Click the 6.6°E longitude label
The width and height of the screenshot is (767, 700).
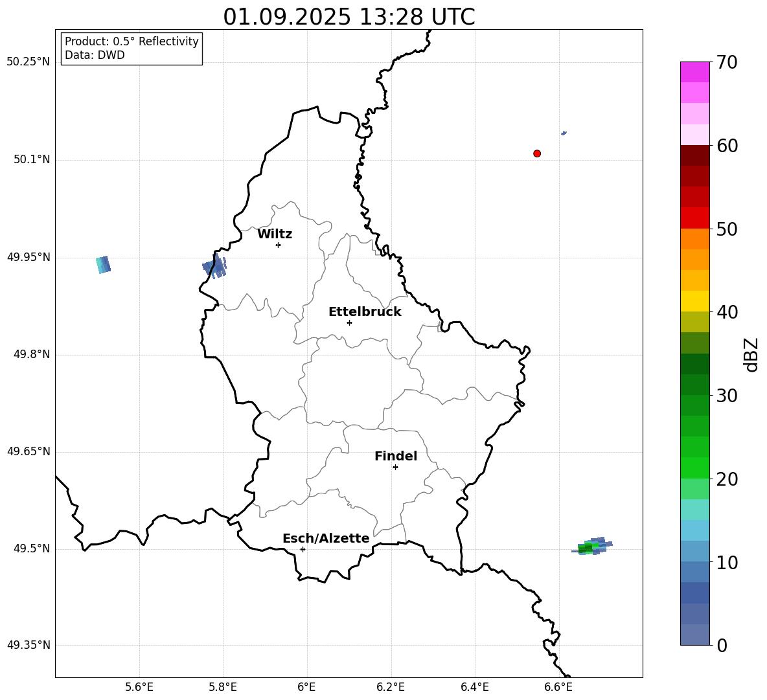click(558, 687)
